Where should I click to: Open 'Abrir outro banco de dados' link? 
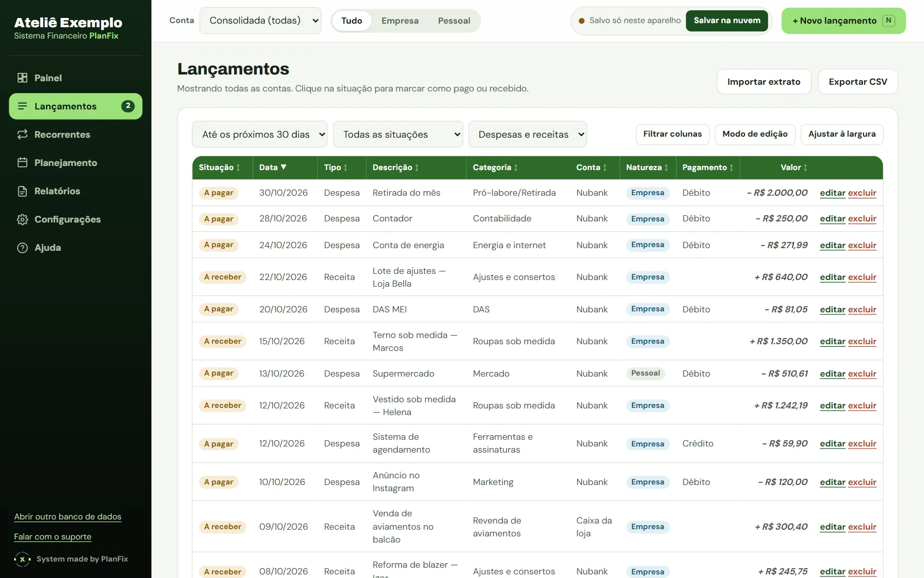click(68, 516)
